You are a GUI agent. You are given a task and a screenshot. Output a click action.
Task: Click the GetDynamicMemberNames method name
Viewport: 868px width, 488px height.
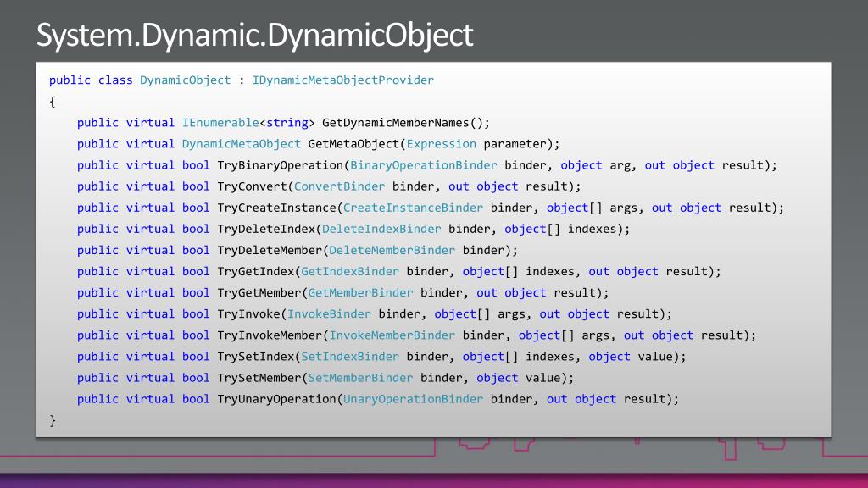coord(395,123)
